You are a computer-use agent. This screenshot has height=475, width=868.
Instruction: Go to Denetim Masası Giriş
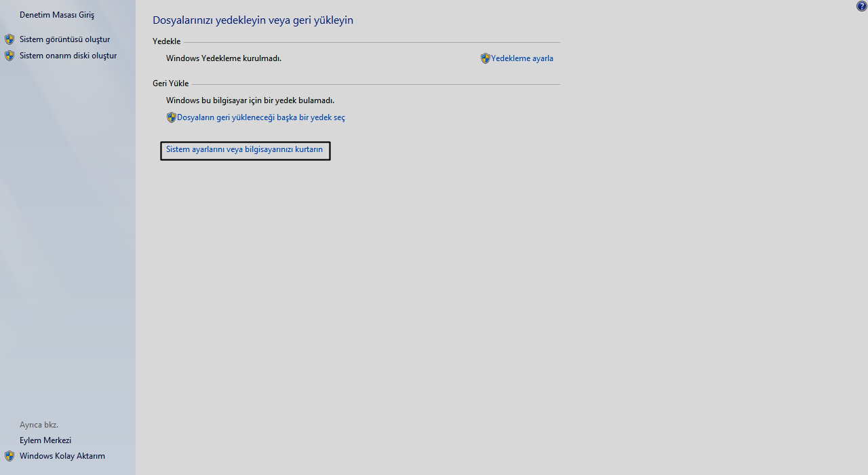(57, 15)
